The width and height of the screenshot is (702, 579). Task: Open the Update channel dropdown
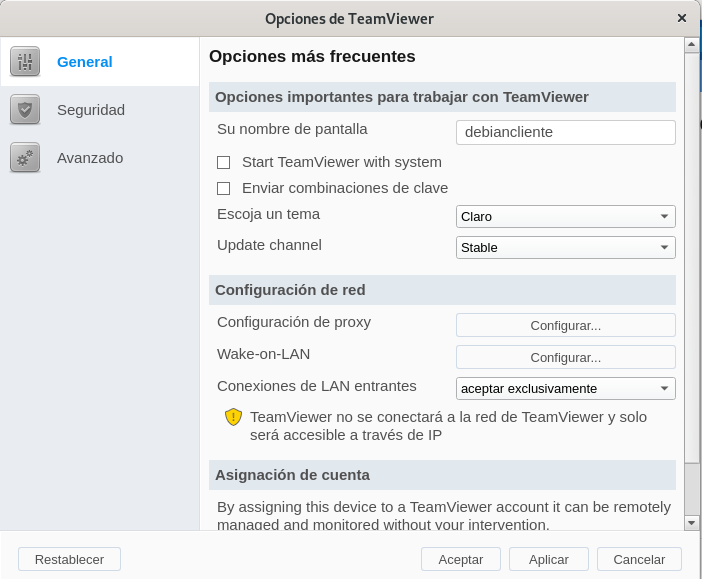tap(565, 248)
